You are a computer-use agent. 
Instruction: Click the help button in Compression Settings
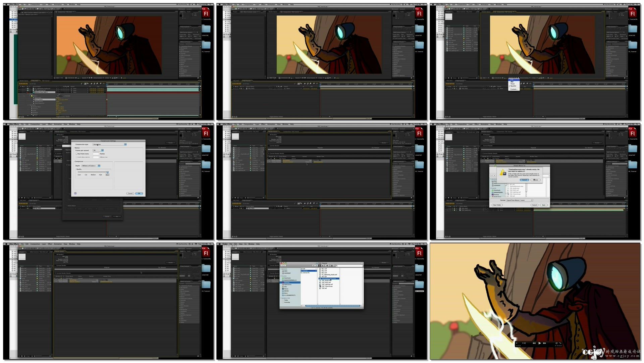75,193
